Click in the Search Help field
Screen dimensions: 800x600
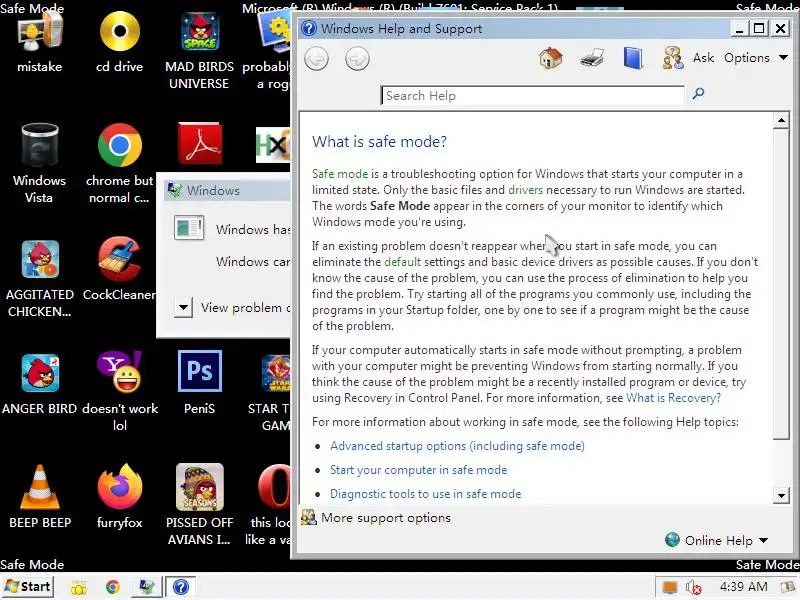[x=532, y=95]
